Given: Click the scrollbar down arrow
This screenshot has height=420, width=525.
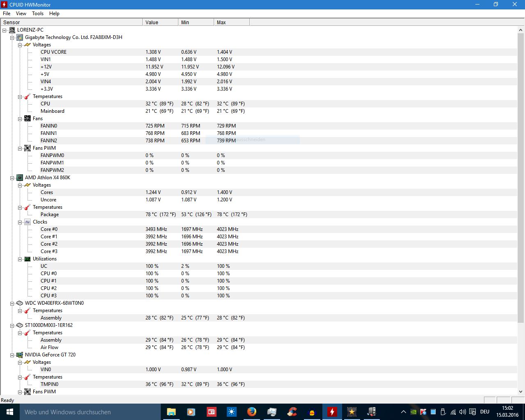Looking at the screenshot, I should [x=521, y=391].
